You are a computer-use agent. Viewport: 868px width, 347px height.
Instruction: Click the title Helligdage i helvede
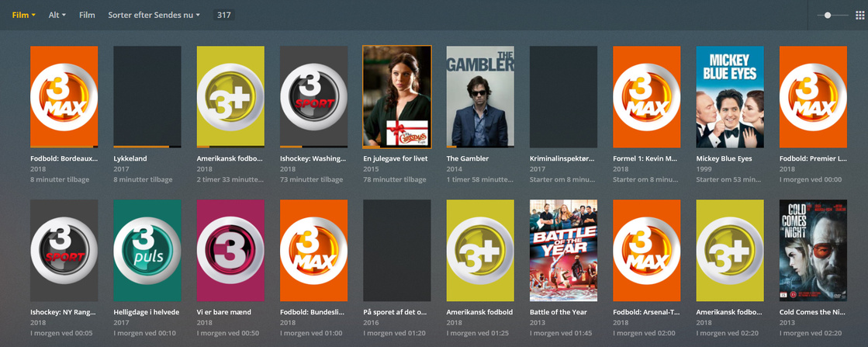[x=147, y=312]
